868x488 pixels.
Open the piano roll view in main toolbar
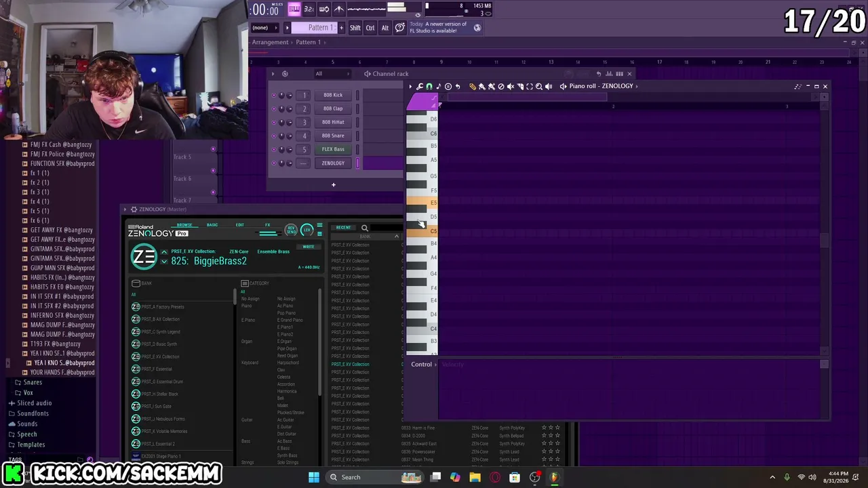point(294,9)
